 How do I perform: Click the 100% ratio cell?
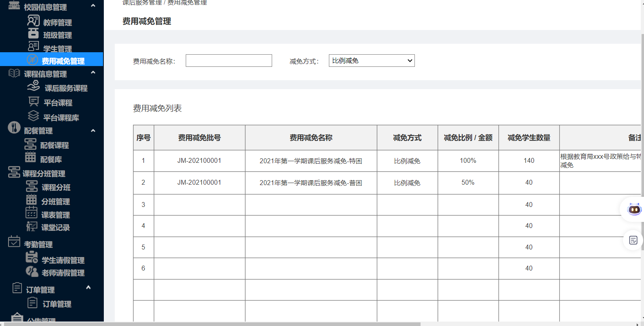click(468, 161)
